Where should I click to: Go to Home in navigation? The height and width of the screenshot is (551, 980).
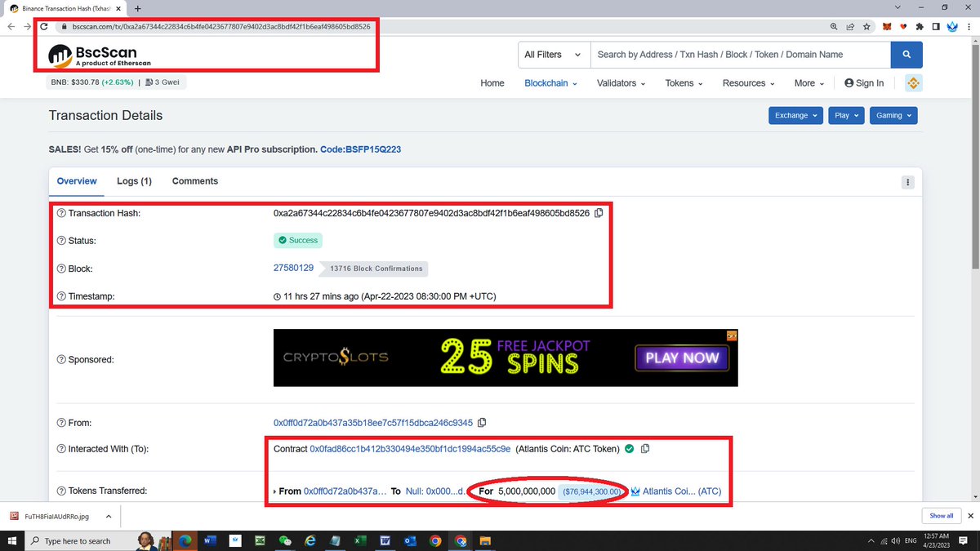coord(492,83)
